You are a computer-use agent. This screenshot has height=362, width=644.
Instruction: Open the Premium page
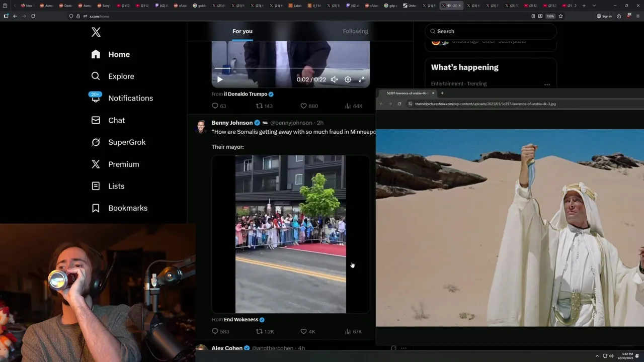(115, 164)
